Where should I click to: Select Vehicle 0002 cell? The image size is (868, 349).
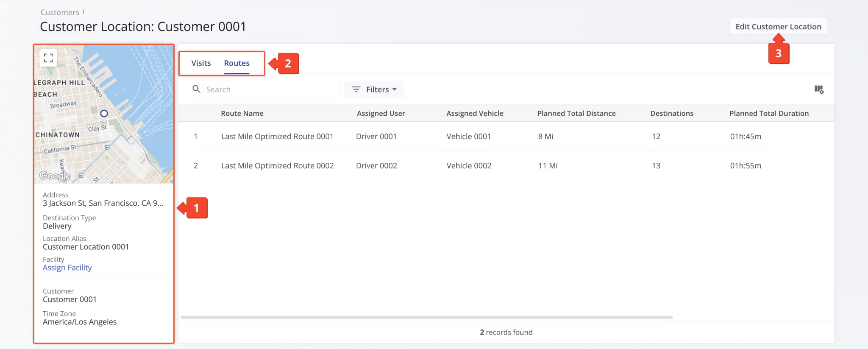pyautogui.click(x=469, y=166)
